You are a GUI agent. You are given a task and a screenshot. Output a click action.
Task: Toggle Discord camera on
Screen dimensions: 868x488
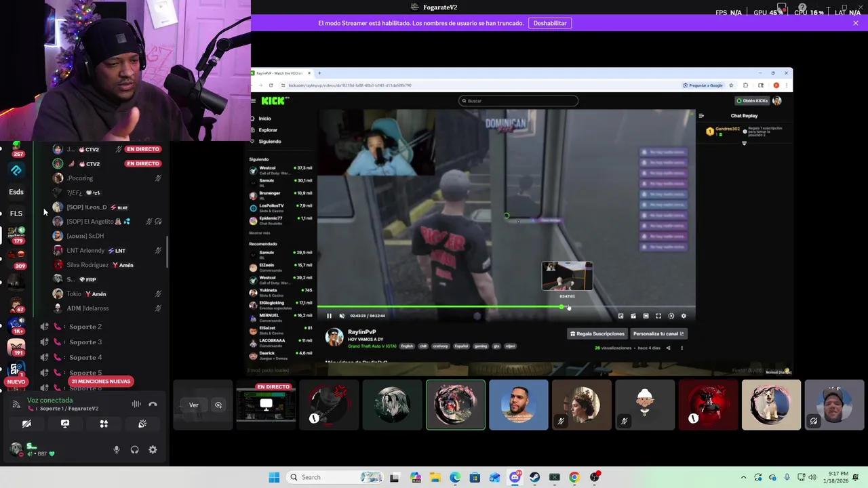coord(26,424)
